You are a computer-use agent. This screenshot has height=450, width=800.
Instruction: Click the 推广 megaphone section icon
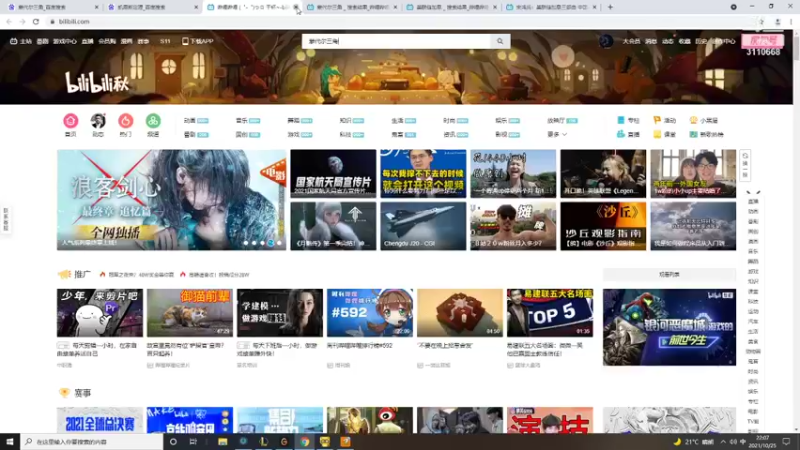click(x=64, y=274)
